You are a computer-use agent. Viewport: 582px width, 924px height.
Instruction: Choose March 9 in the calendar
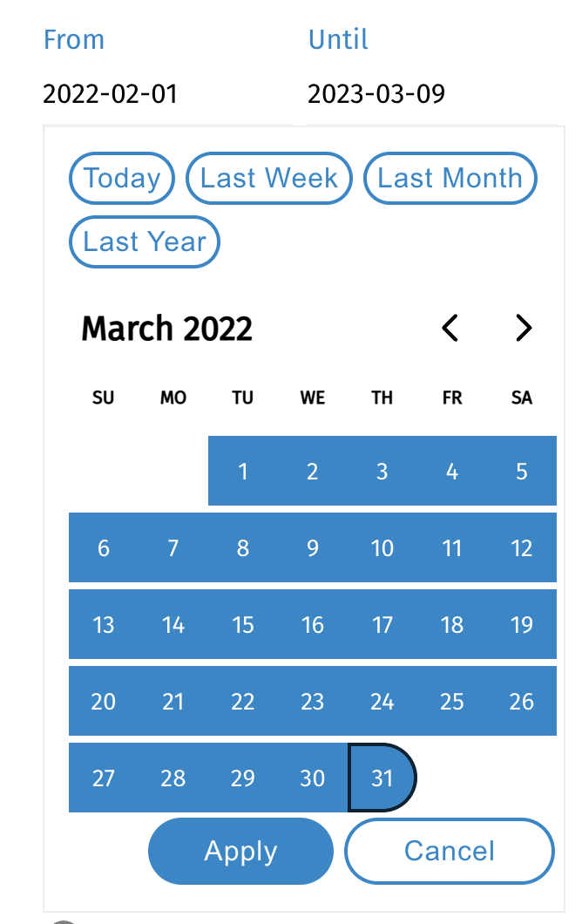[x=313, y=548]
